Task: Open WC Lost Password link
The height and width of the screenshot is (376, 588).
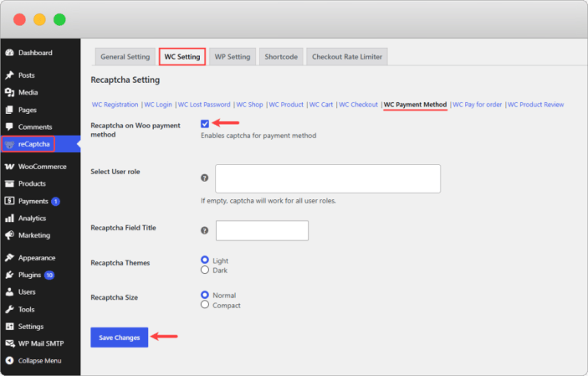Action: [x=204, y=105]
